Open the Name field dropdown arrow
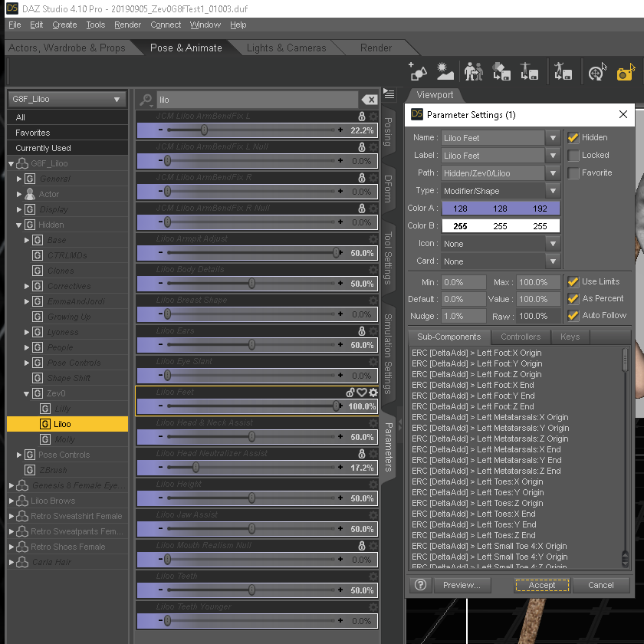The image size is (644, 644). click(553, 138)
